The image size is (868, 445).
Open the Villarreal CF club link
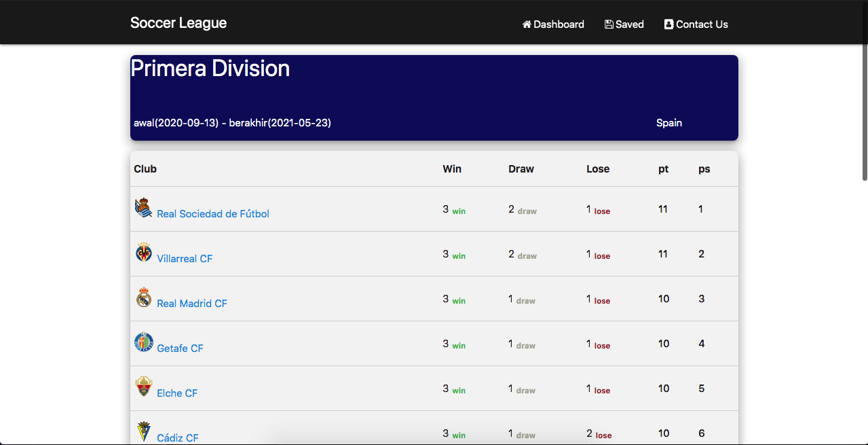(x=185, y=259)
